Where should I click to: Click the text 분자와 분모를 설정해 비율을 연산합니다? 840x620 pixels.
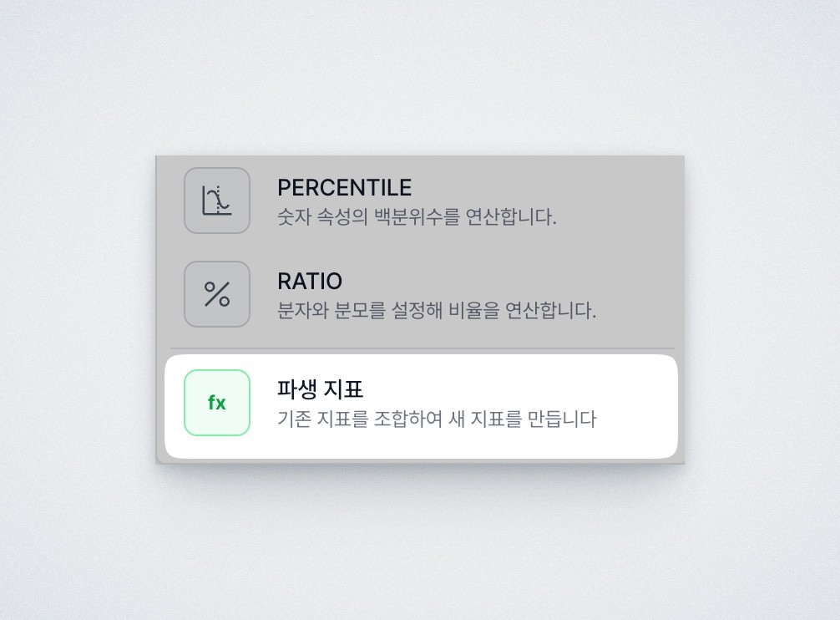[x=437, y=310]
